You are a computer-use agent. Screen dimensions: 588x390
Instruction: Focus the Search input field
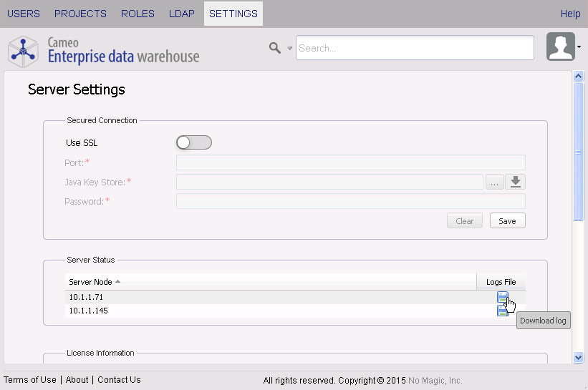[415, 48]
